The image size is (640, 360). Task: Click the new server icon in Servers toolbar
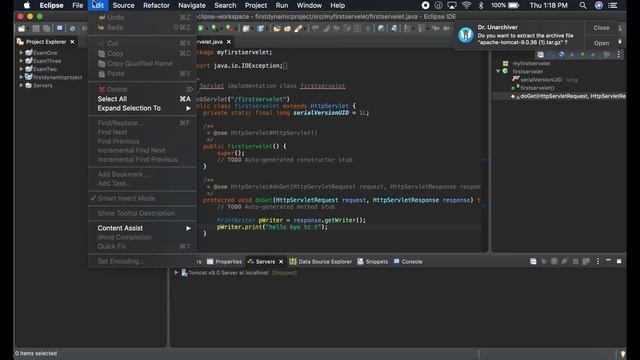(533, 261)
